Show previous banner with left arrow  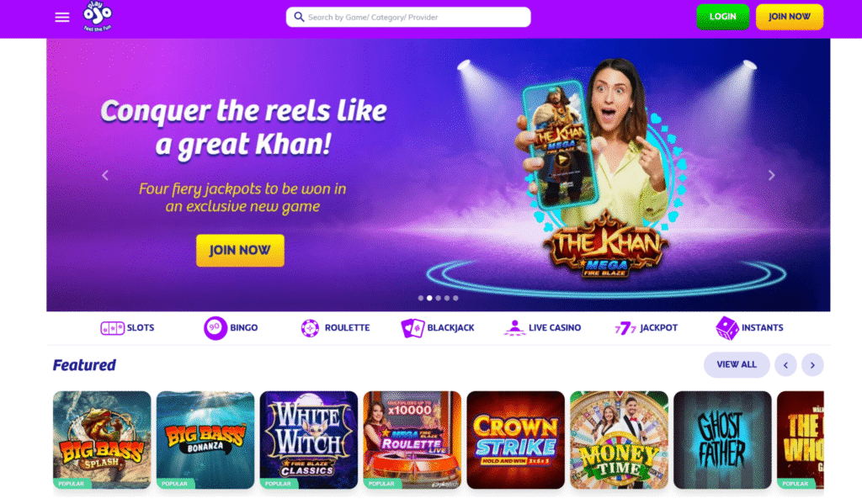point(105,175)
